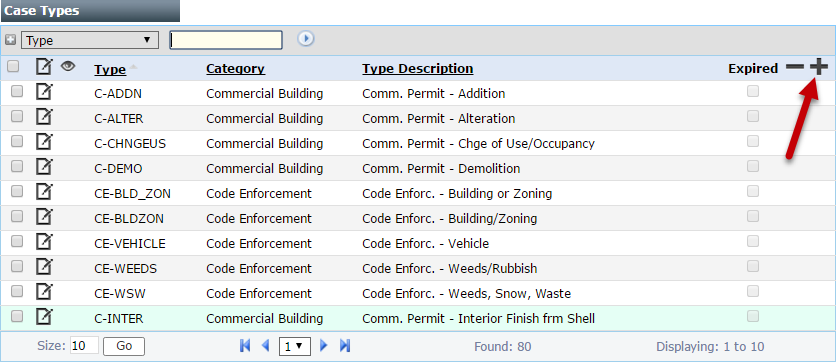The width and height of the screenshot is (836, 362).
Task: Toggle the eye view icon in header
Action: (68, 66)
